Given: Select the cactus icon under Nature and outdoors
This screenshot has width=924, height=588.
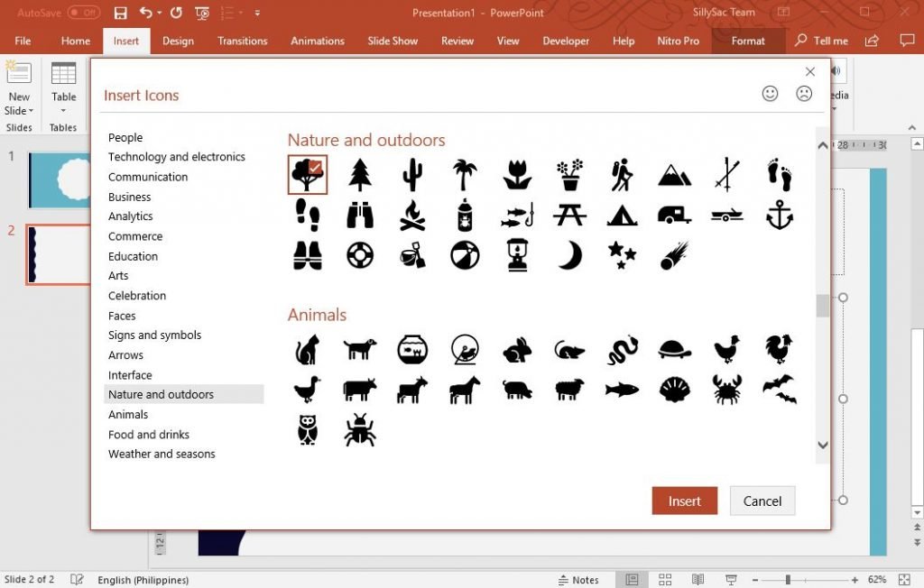Looking at the screenshot, I should click(412, 172).
